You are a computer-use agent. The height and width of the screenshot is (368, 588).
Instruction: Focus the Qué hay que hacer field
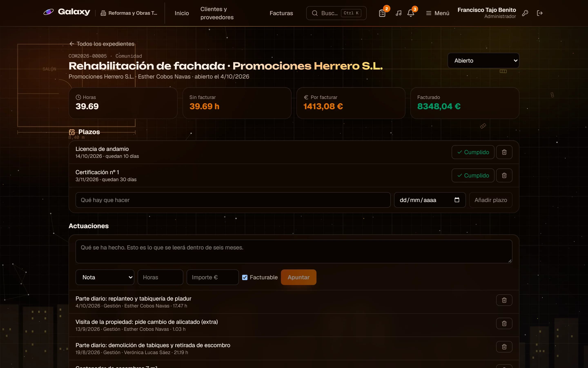pos(233,200)
